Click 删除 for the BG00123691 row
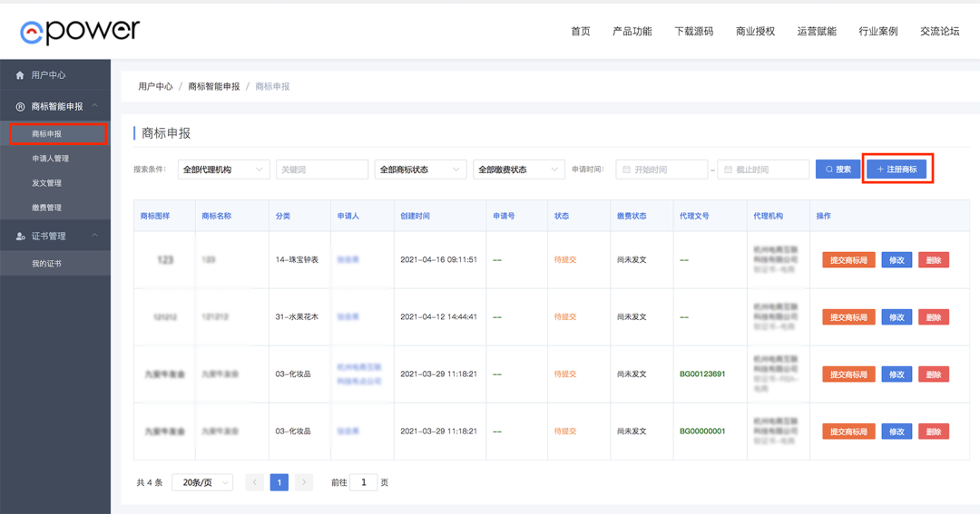This screenshot has width=980, height=514. 933,374
